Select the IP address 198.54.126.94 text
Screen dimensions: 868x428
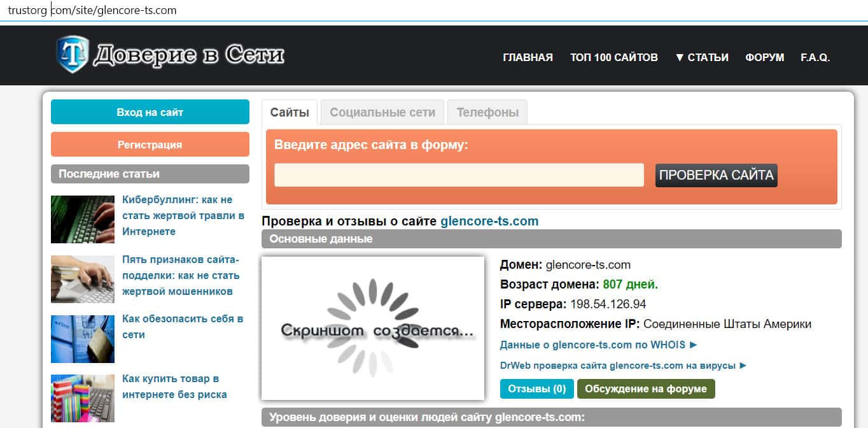[608, 304]
